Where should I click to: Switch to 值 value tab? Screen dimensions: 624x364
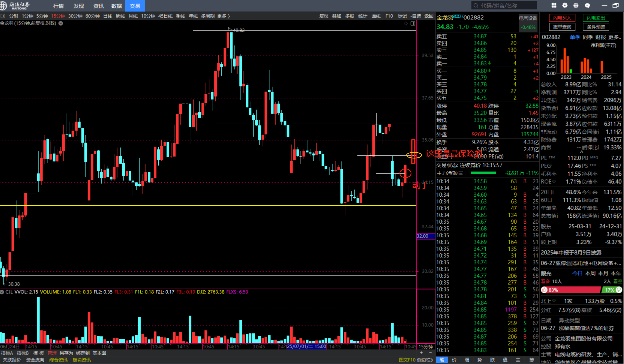(x=505, y=360)
